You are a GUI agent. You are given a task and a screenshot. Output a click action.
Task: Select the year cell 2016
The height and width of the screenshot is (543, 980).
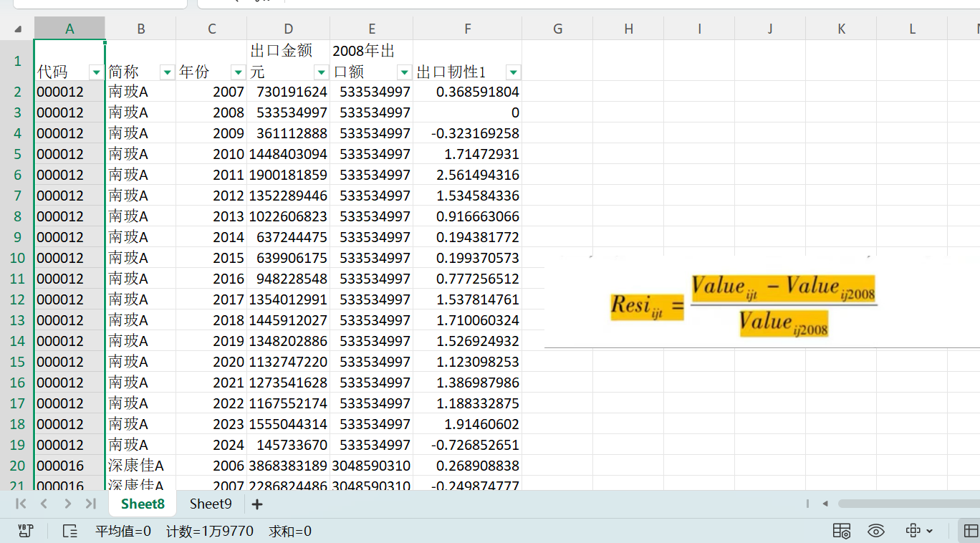pyautogui.click(x=211, y=279)
